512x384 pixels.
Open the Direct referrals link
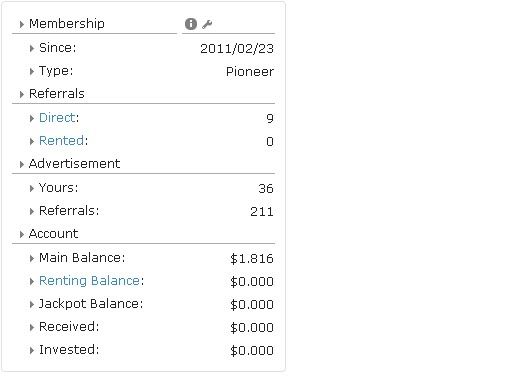pos(57,118)
